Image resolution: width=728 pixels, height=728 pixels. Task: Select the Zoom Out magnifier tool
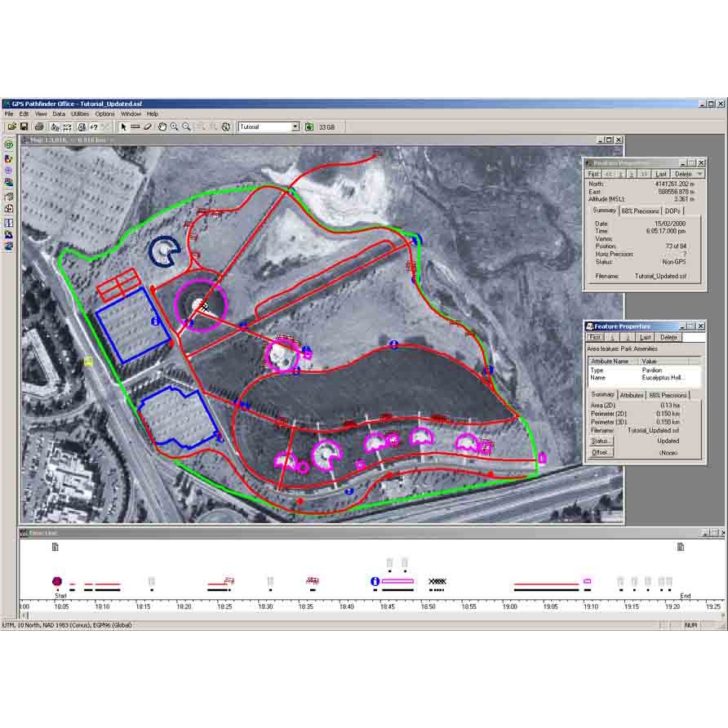(x=187, y=127)
